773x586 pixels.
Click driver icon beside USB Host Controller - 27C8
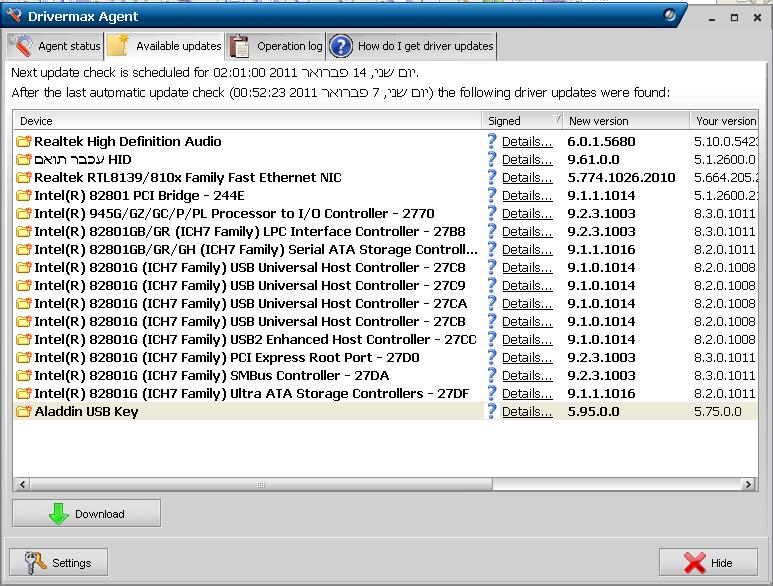[x=23, y=268]
